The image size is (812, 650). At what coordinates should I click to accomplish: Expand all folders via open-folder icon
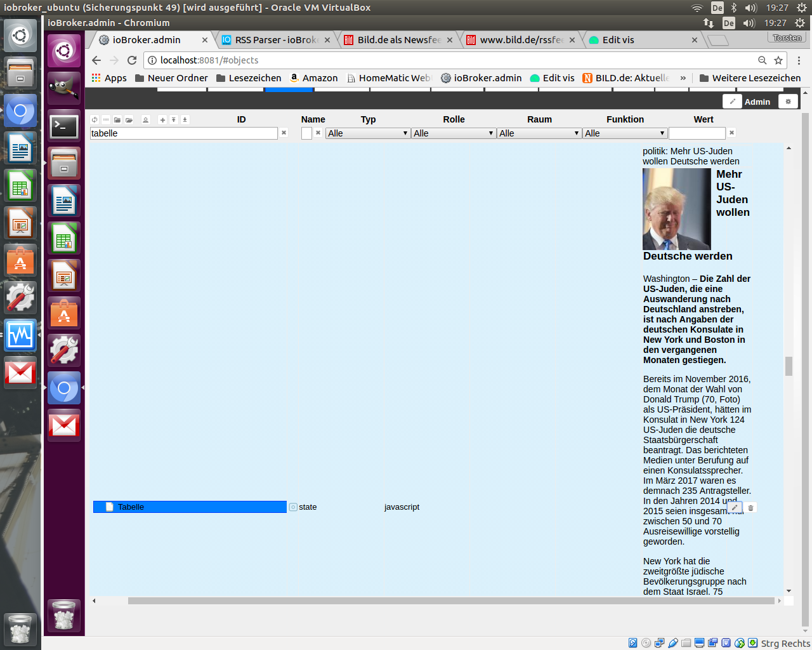(x=129, y=119)
